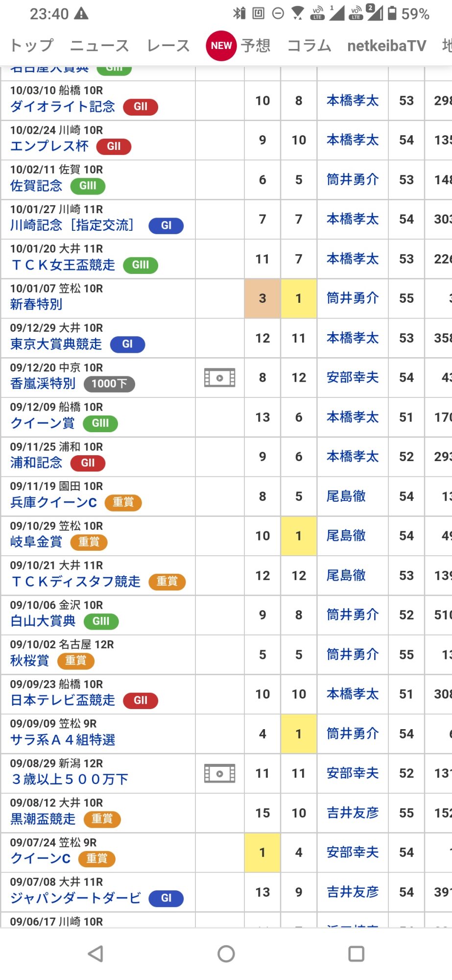
Task: Switch to the ニュース tab
Action: [99, 46]
